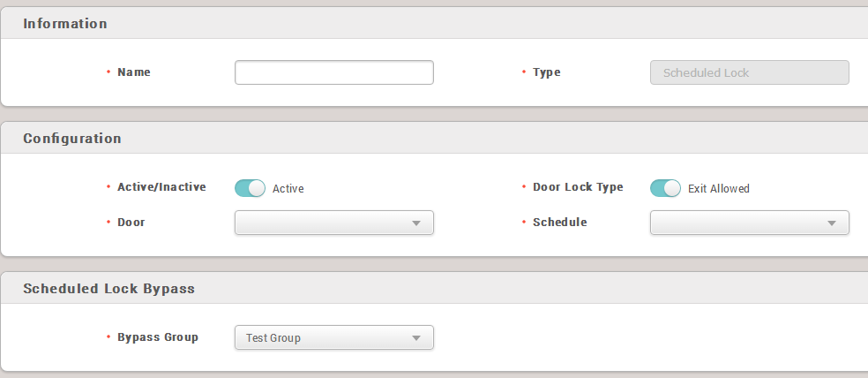Toggle the Active/Inactive switch
Screen dimensions: 868x378
(250, 188)
